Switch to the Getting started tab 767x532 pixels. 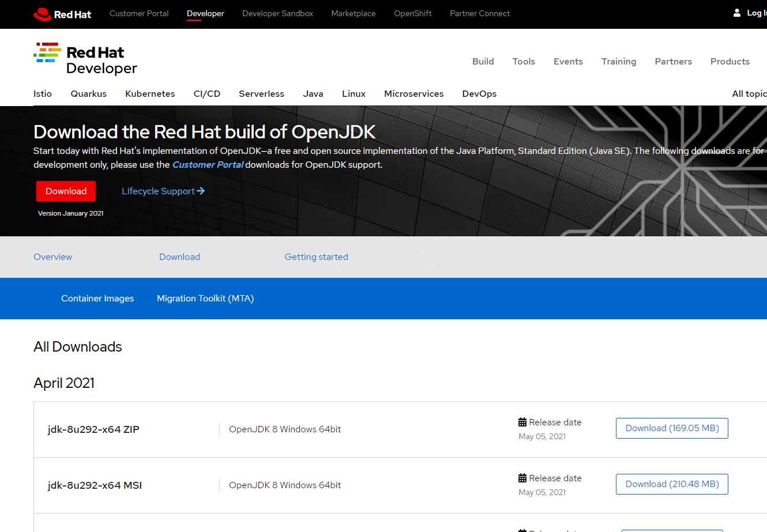click(x=316, y=257)
